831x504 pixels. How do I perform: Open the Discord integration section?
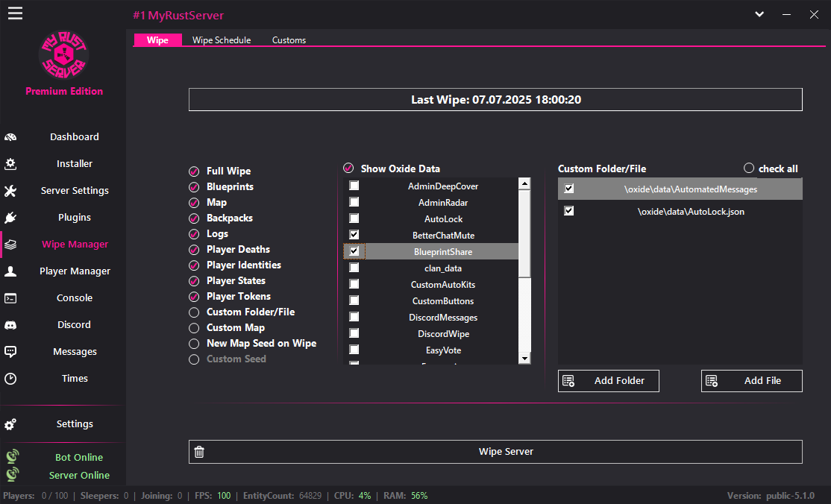pyautogui.click(x=74, y=324)
